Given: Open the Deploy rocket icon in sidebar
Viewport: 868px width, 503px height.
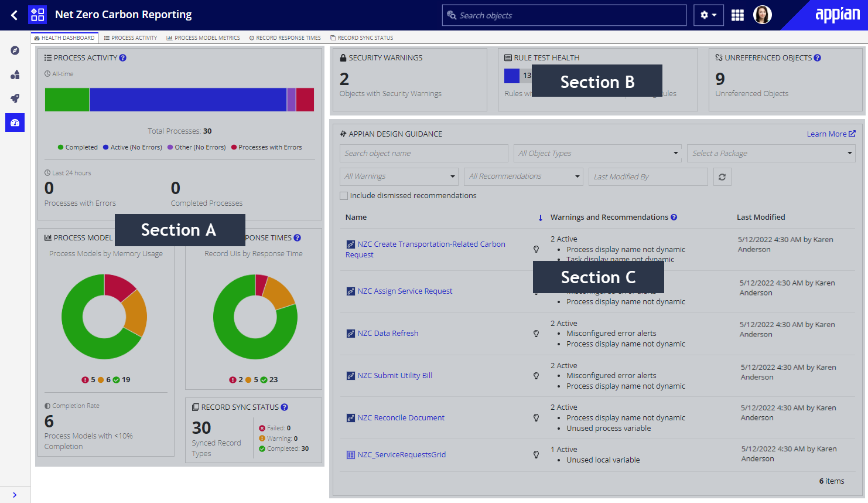Looking at the screenshot, I should 15,98.
